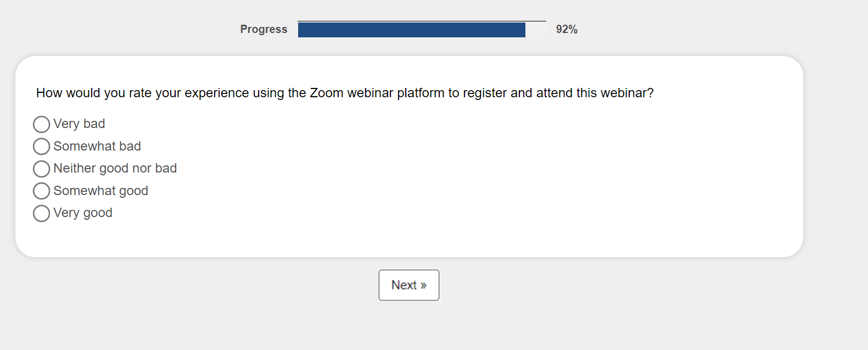The height and width of the screenshot is (350, 868).
Task: Click the "Very bad" label text
Action: tap(79, 124)
